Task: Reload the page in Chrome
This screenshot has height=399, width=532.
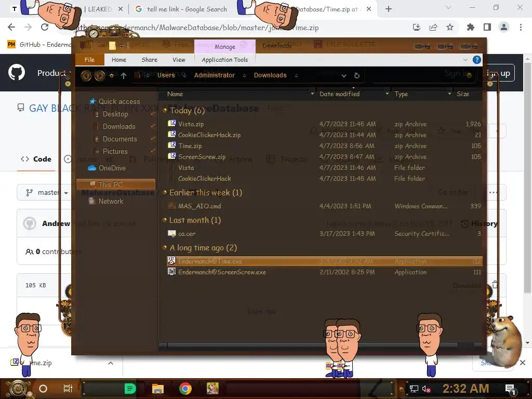Action: 45,27
